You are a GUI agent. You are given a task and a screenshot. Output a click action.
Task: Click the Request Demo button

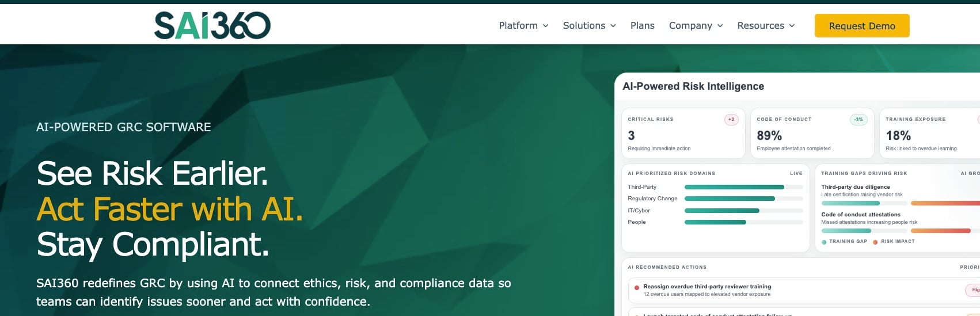coord(862,25)
